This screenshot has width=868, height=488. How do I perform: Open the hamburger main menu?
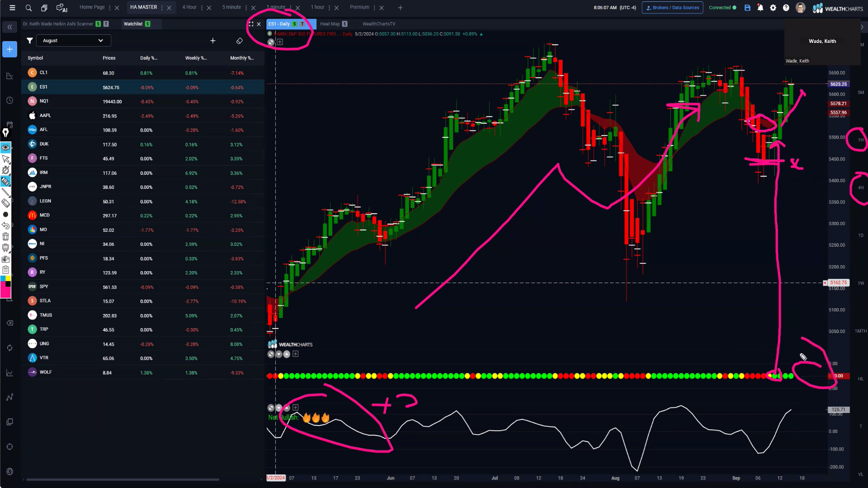pos(12,8)
